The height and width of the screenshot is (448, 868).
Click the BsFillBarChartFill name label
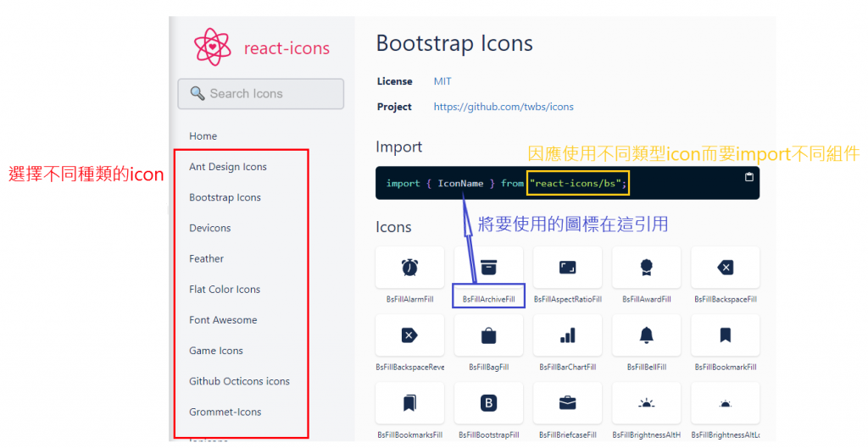pyautogui.click(x=567, y=368)
